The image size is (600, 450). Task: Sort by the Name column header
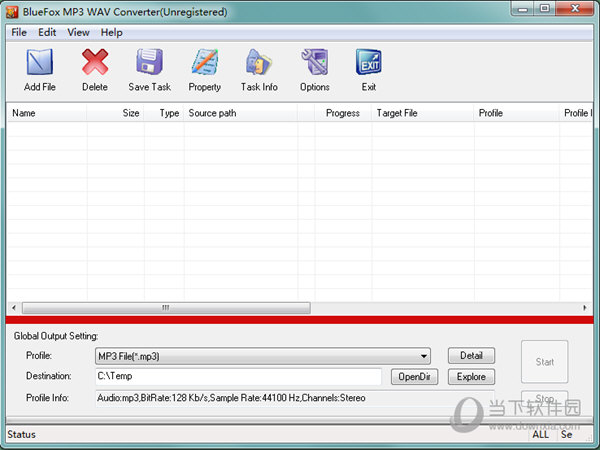click(47, 113)
